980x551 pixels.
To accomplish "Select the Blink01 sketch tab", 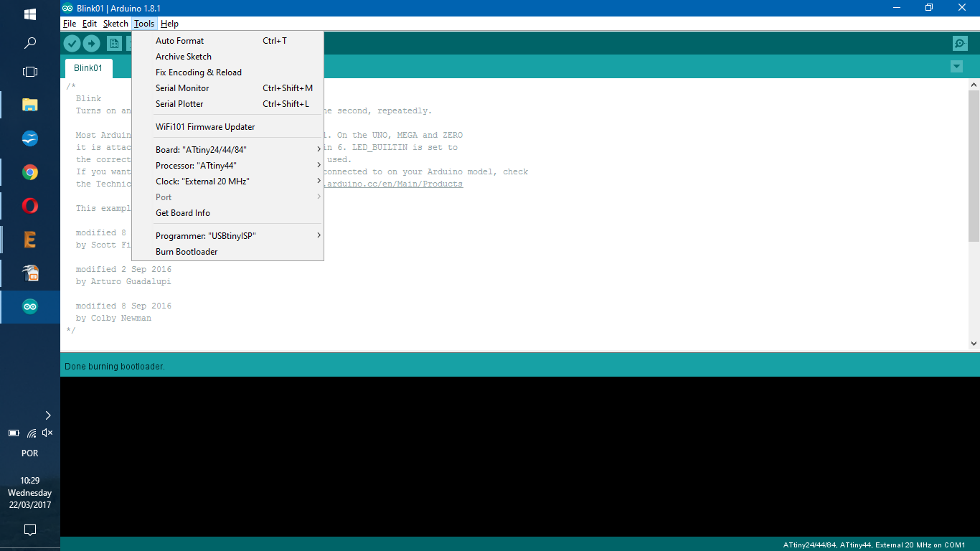I will click(88, 68).
